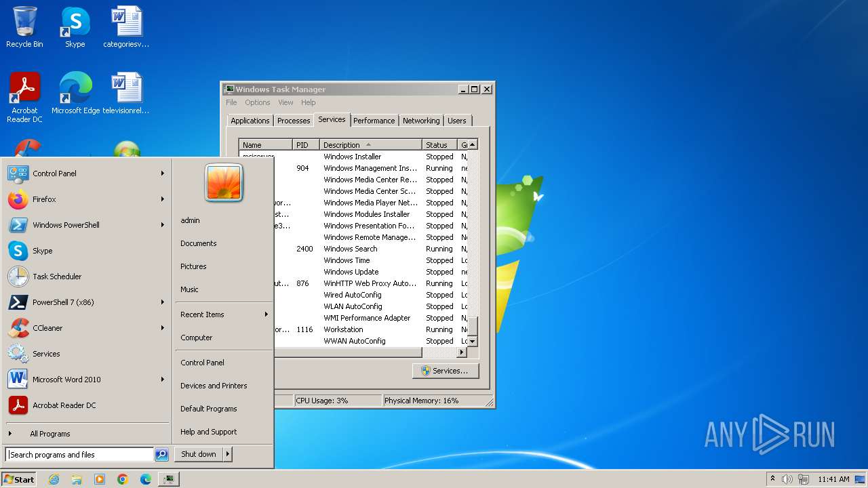Open categoriesv Word document on desktop

tap(126, 27)
